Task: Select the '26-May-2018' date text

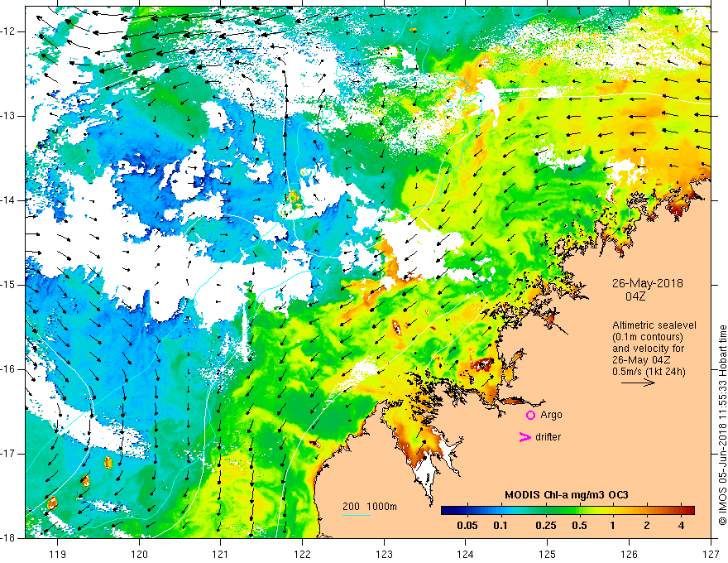Action: (647, 283)
